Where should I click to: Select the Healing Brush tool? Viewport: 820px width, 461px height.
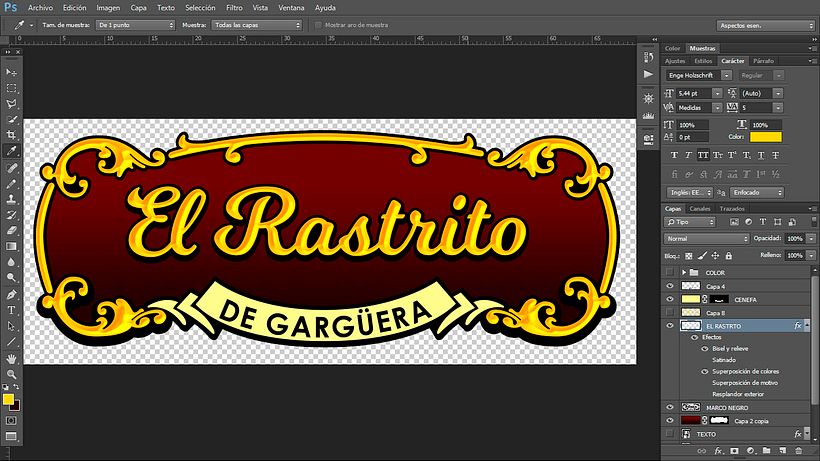click(11, 168)
